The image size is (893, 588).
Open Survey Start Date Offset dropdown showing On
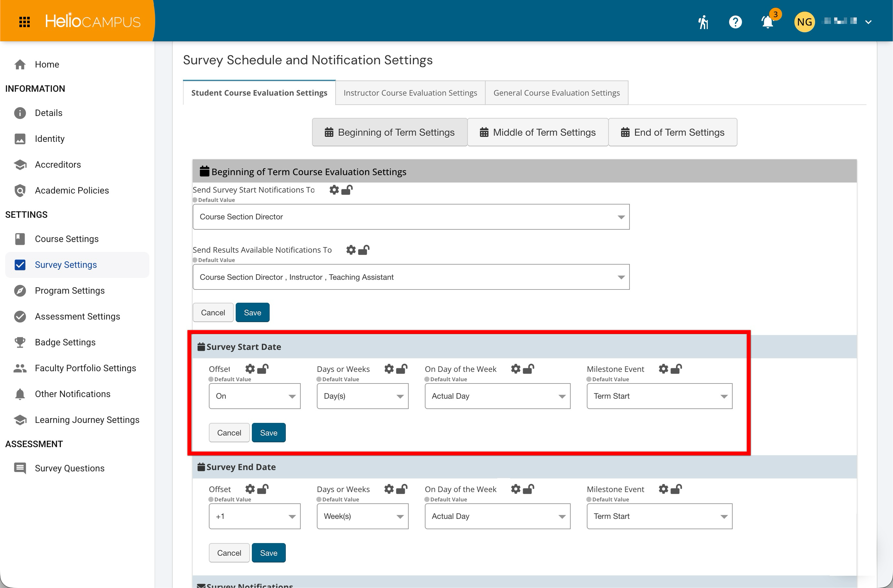(x=254, y=396)
